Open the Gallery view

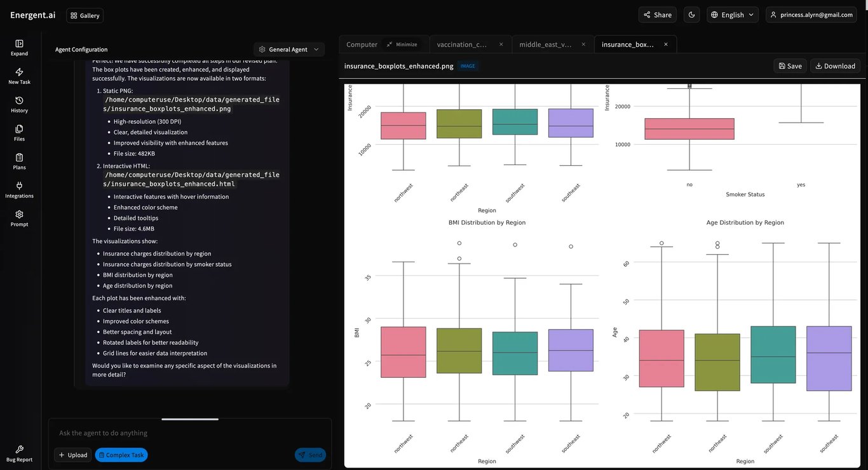(85, 15)
